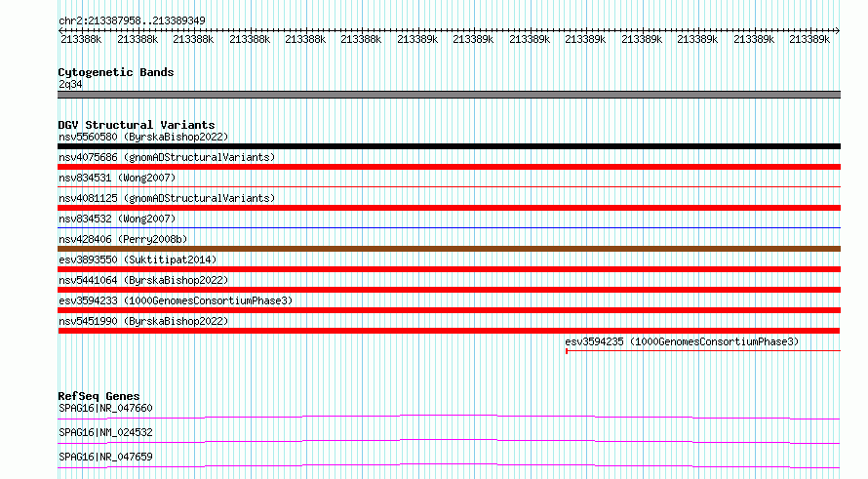The height and width of the screenshot is (479, 868).
Task: Select the SPAG16|NR_047659 gene label
Action: tap(105, 457)
